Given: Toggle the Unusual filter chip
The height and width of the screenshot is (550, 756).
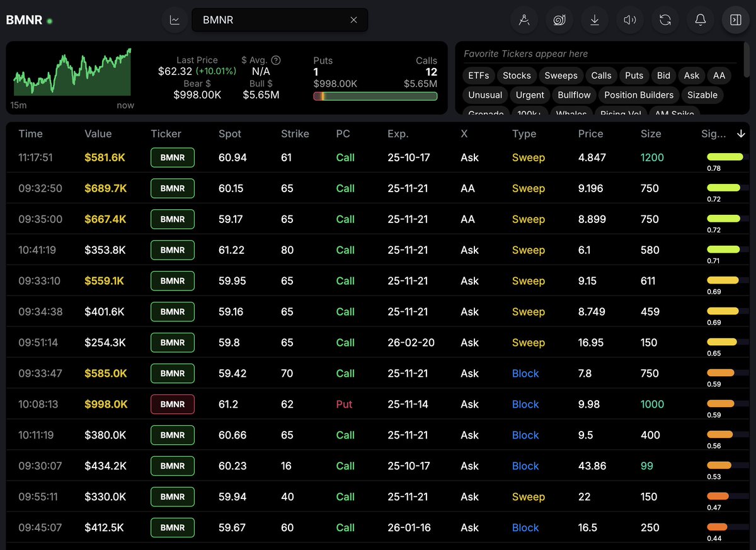Looking at the screenshot, I should tap(485, 95).
